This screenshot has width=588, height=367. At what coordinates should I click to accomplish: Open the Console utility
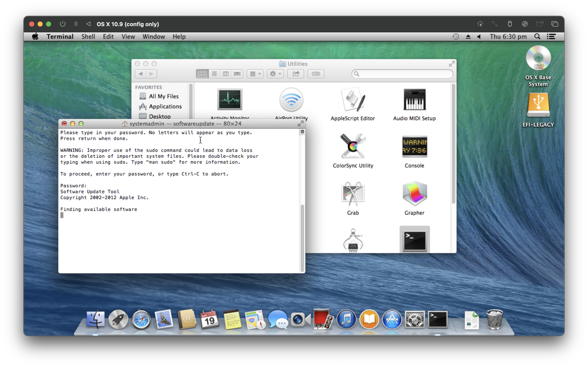414,147
